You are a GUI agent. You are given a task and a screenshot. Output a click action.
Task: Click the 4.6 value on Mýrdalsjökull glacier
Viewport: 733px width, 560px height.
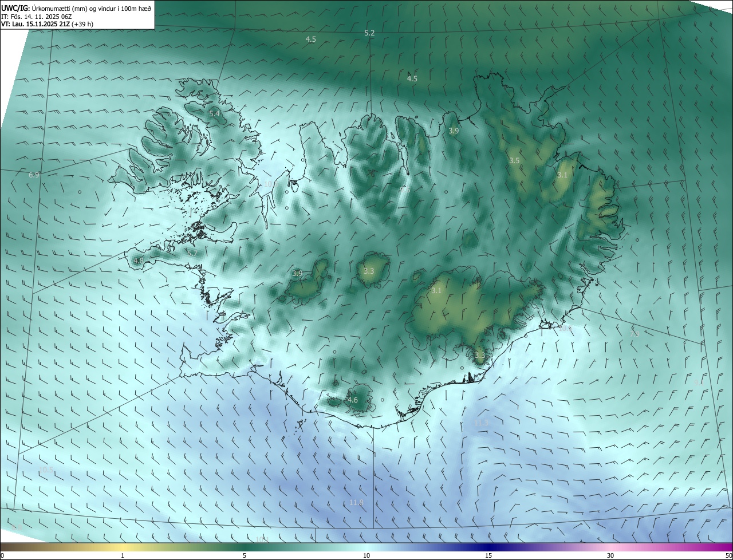pyautogui.click(x=353, y=400)
